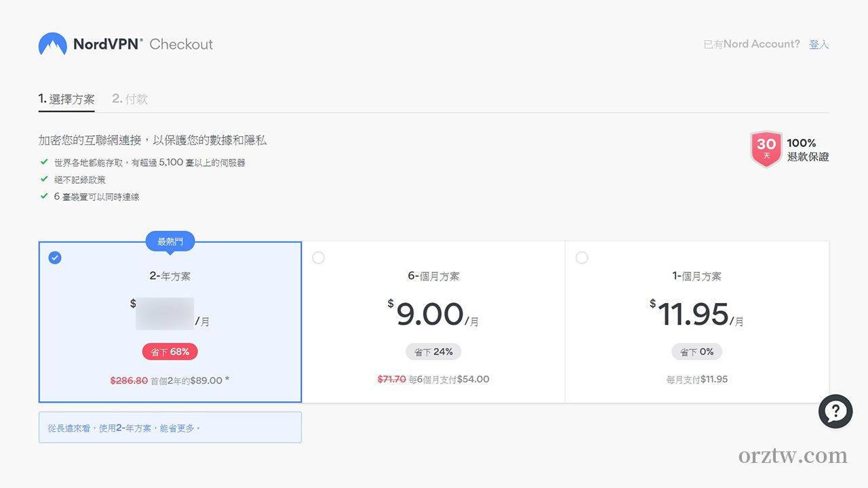
Task: Click the 登入 login link
Action: point(819,44)
